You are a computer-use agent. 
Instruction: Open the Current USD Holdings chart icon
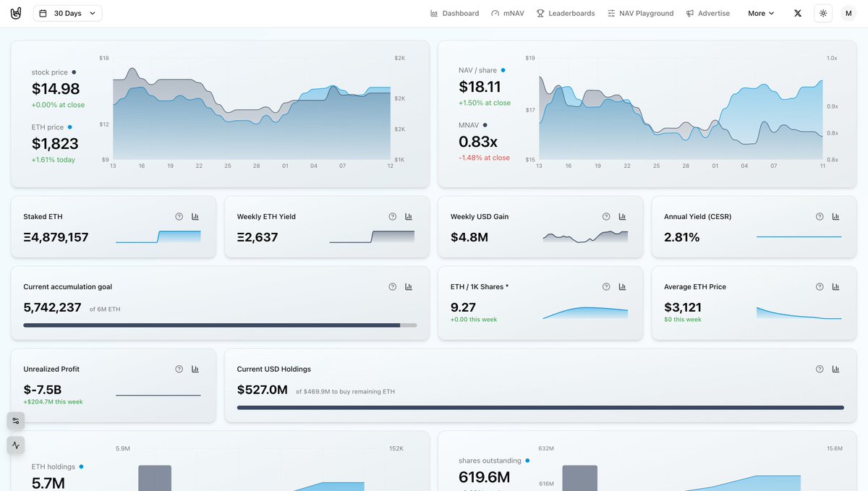pos(835,369)
